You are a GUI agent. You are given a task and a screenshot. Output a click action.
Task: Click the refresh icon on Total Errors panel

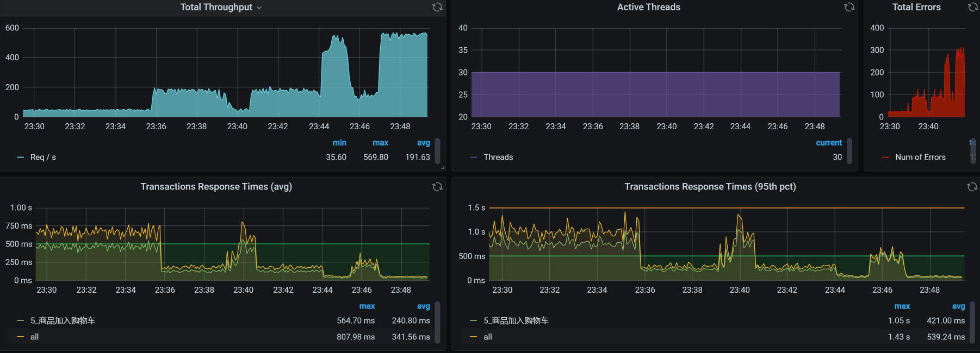coord(973,7)
